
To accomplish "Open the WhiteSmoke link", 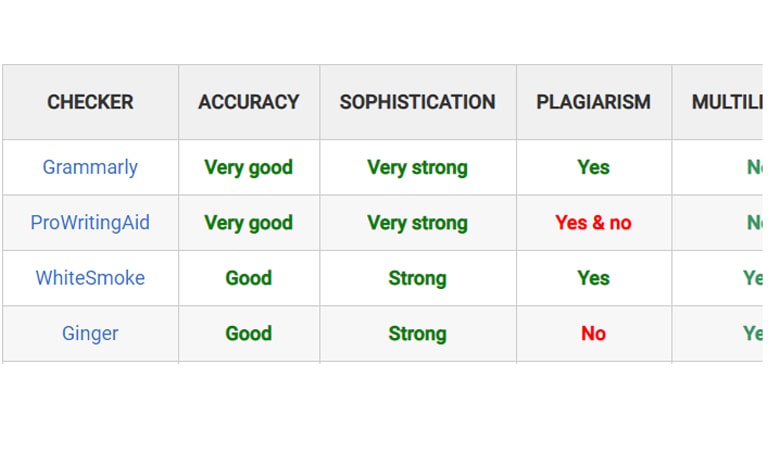I will click(x=90, y=278).
